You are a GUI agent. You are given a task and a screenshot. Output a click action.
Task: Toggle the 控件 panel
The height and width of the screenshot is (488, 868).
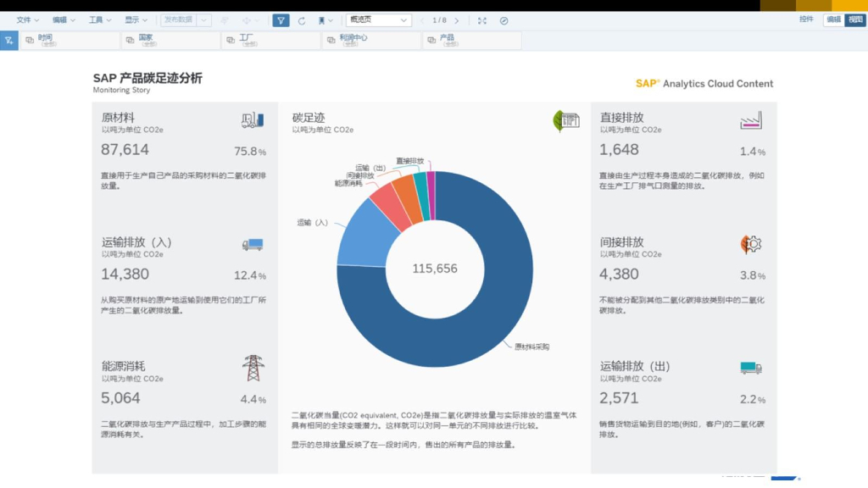pyautogui.click(x=808, y=19)
